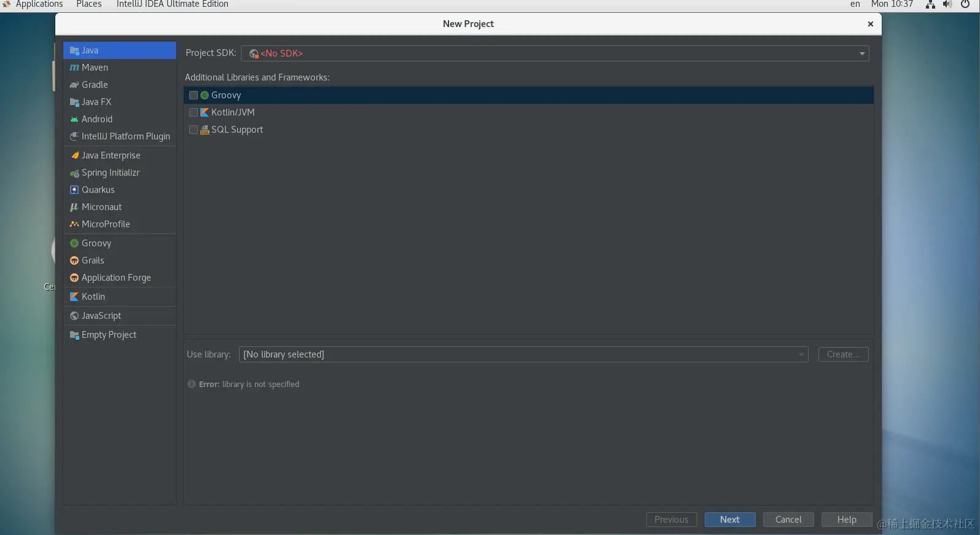Image resolution: width=980 pixels, height=535 pixels.
Task: Close the New Project dialog
Action: pyautogui.click(x=870, y=24)
